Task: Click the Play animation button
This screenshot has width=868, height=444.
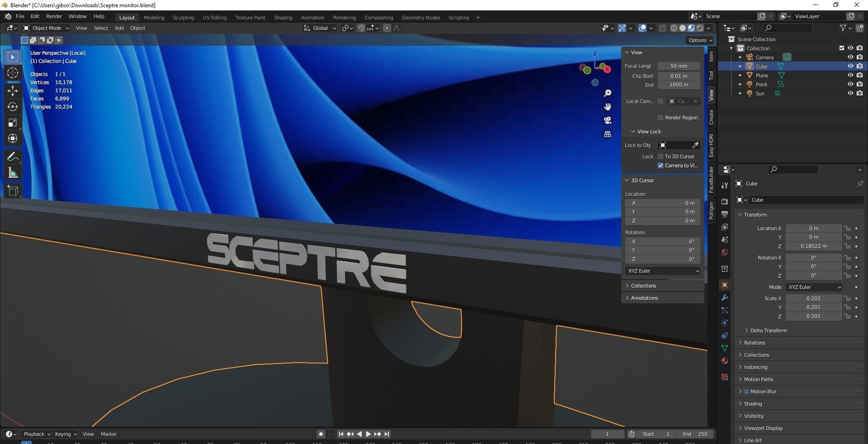Action: pyautogui.click(x=368, y=434)
